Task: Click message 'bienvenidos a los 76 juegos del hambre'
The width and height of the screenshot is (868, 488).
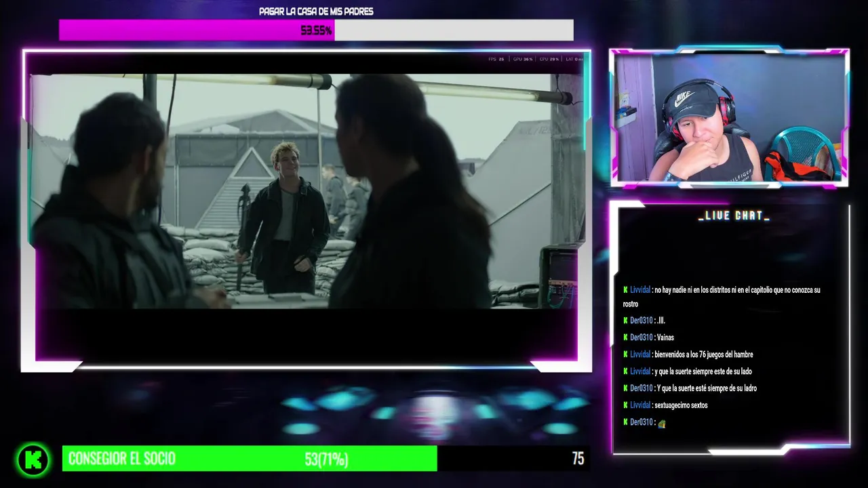Action: coord(704,354)
